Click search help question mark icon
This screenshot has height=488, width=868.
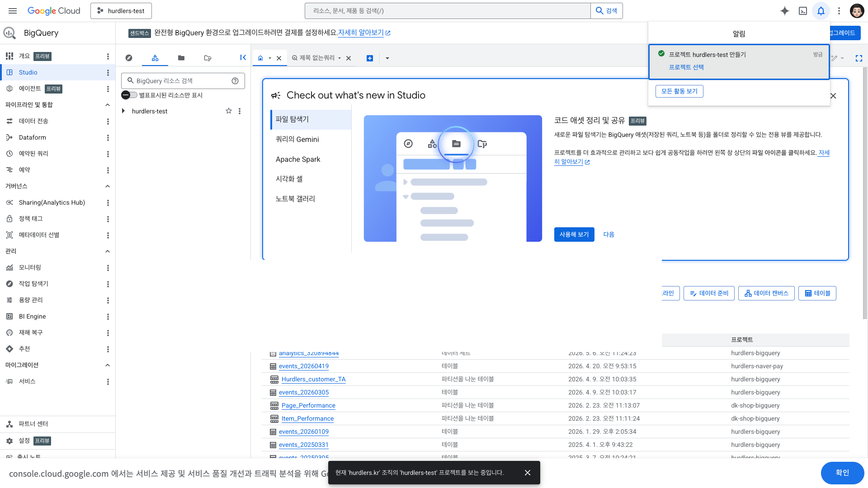(235, 81)
